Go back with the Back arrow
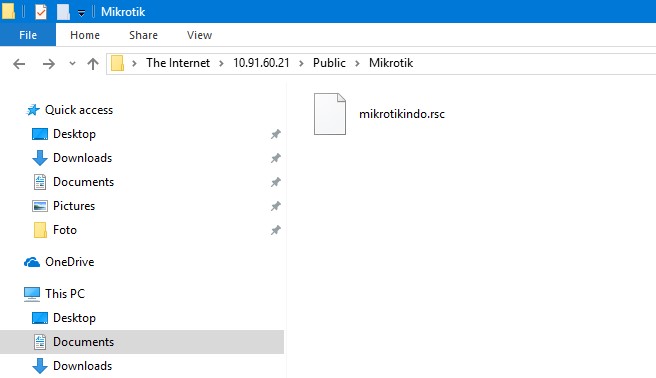The height and width of the screenshot is (378, 656). point(19,64)
